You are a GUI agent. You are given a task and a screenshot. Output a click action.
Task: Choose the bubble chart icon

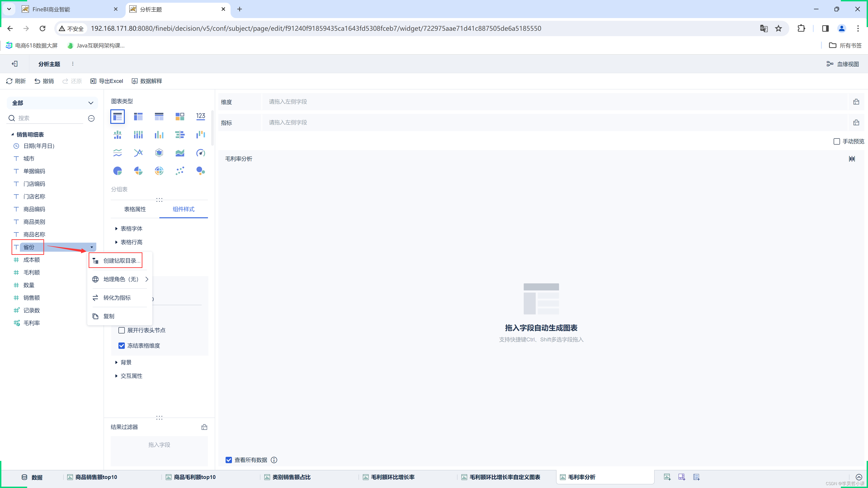point(201,171)
